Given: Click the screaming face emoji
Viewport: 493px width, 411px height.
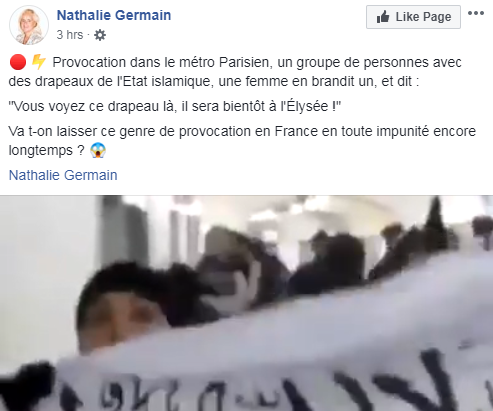Looking at the screenshot, I should 98,150.
